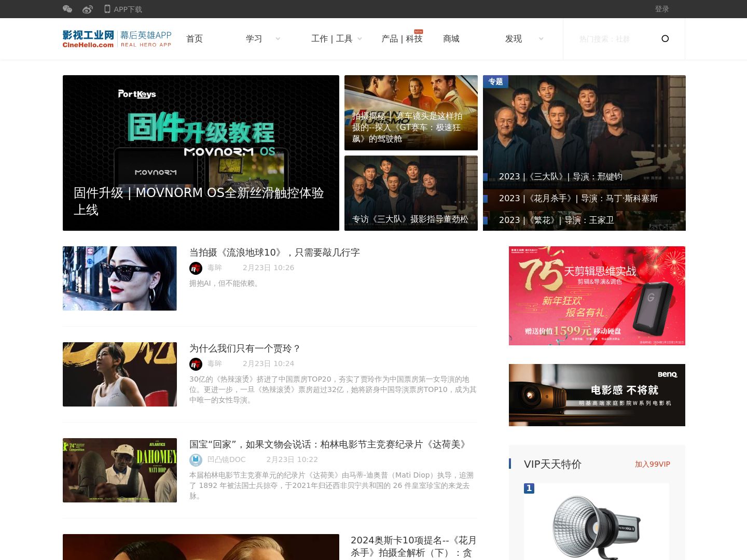This screenshot has height=560, width=747.
Task: Click the DAHOMEY poster thumbnail
Action: tap(120, 470)
